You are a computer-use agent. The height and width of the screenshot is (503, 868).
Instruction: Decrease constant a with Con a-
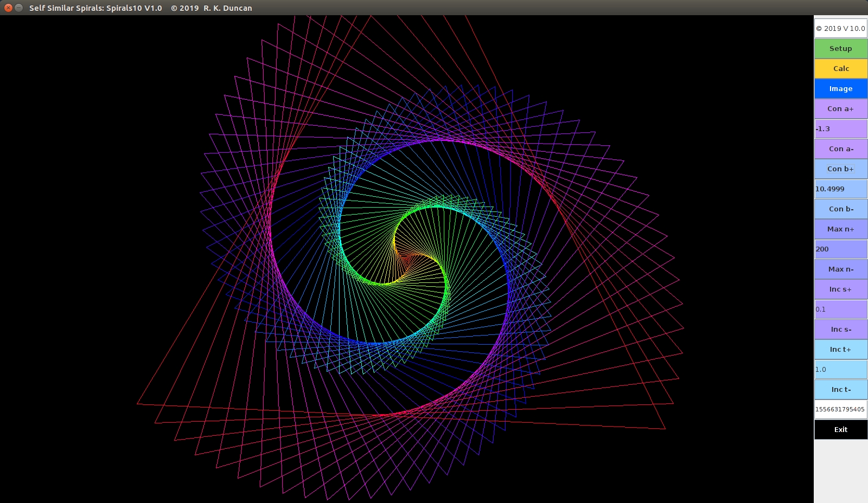pyautogui.click(x=840, y=149)
